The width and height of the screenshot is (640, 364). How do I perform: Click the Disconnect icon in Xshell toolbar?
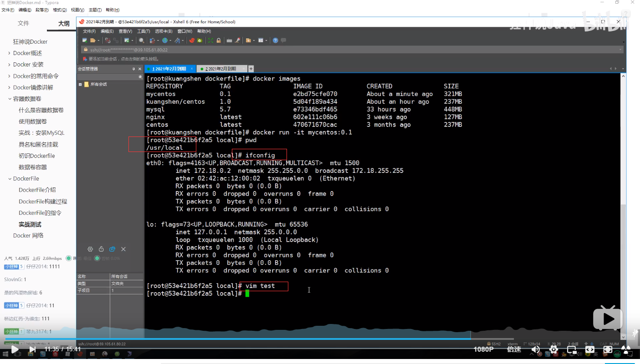(x=108, y=40)
